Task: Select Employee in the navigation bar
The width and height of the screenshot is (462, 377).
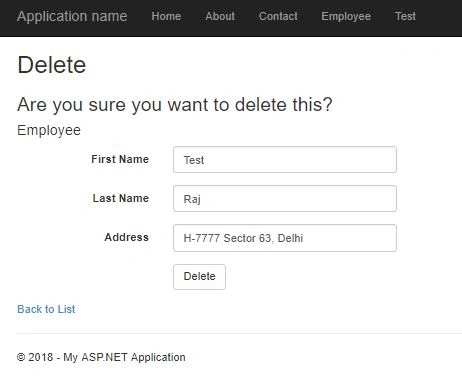Action: pyautogui.click(x=346, y=16)
